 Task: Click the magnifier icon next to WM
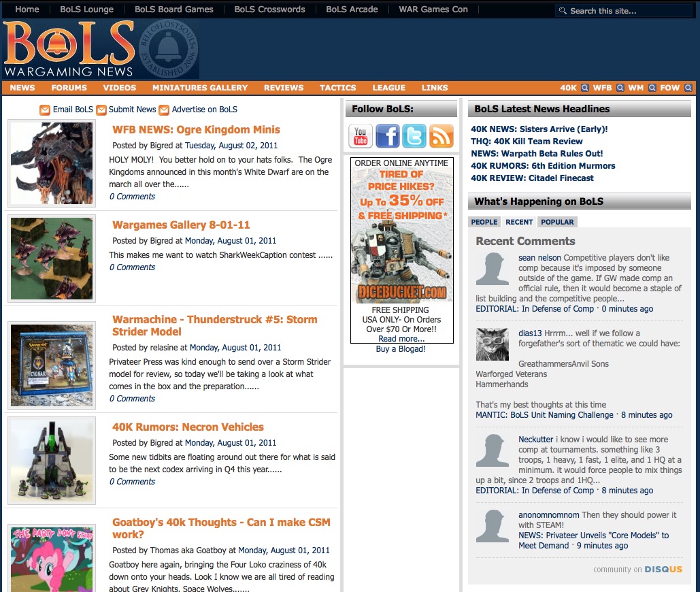(x=652, y=88)
